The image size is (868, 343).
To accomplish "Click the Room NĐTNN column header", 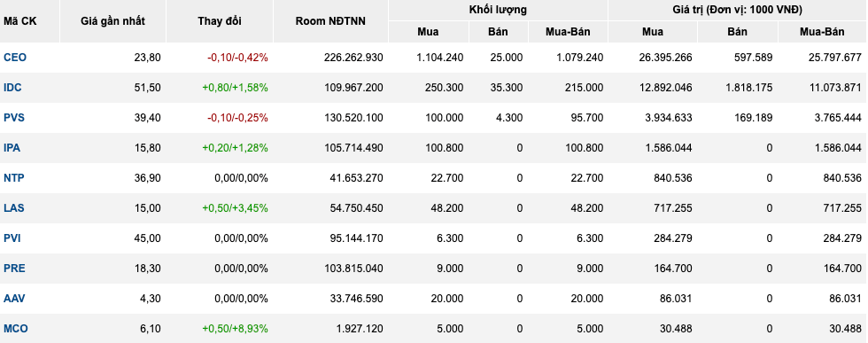I will [330, 21].
